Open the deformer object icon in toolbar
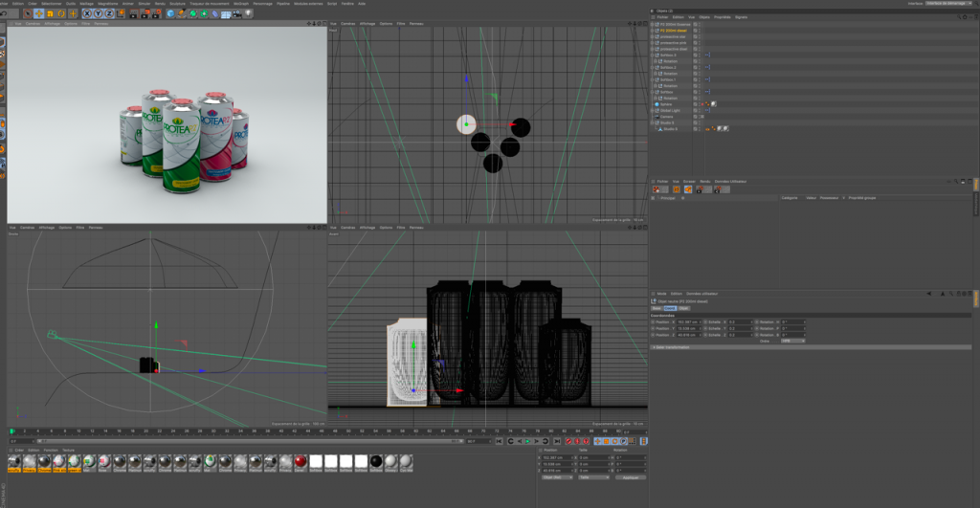 [x=215, y=13]
